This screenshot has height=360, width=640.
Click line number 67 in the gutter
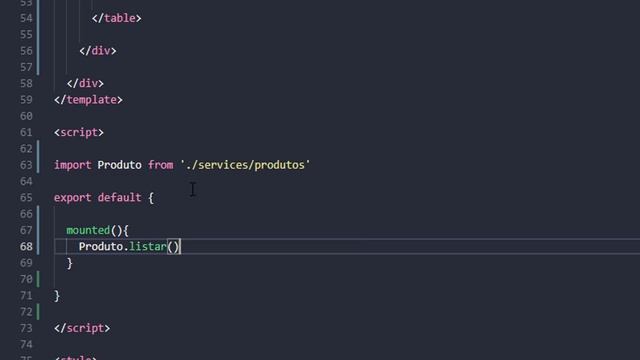tap(26, 231)
